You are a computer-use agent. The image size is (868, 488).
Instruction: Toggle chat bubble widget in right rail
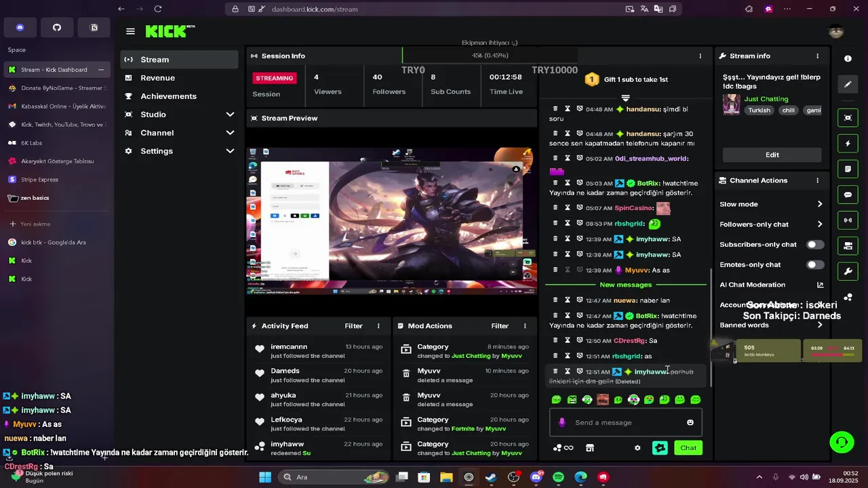[848, 195]
